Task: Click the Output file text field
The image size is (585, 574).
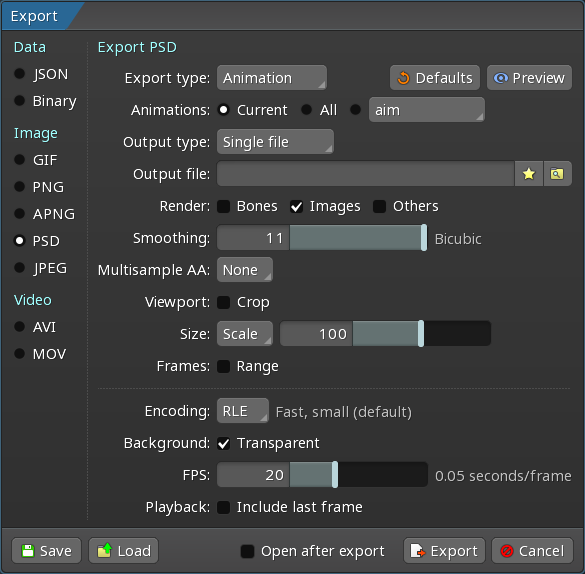Action: pos(366,174)
